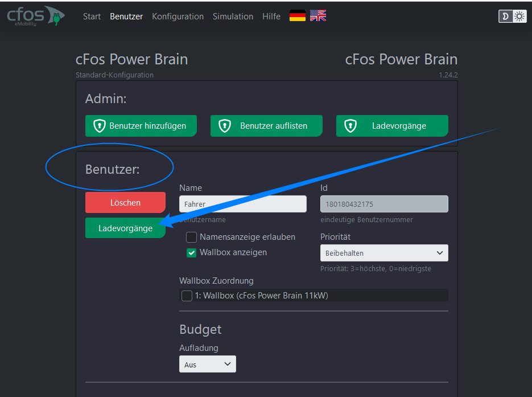This screenshot has width=532, height=397.
Task: Click the version number 1.24.2
Action: [x=448, y=75]
